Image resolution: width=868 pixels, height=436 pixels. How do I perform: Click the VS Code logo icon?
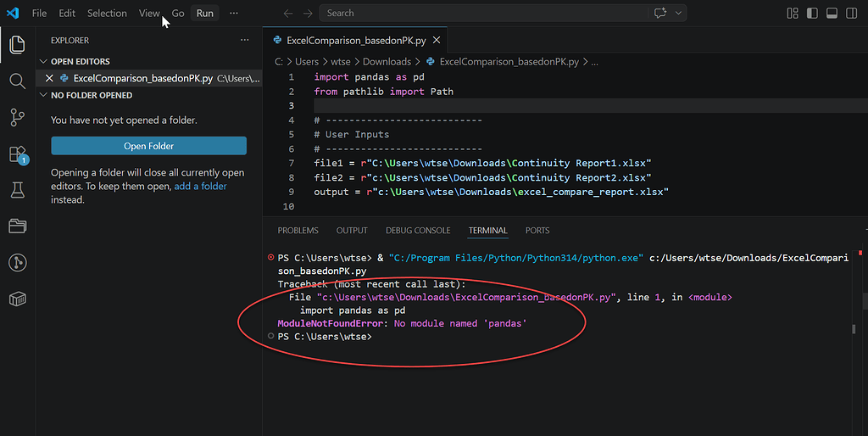coord(13,13)
